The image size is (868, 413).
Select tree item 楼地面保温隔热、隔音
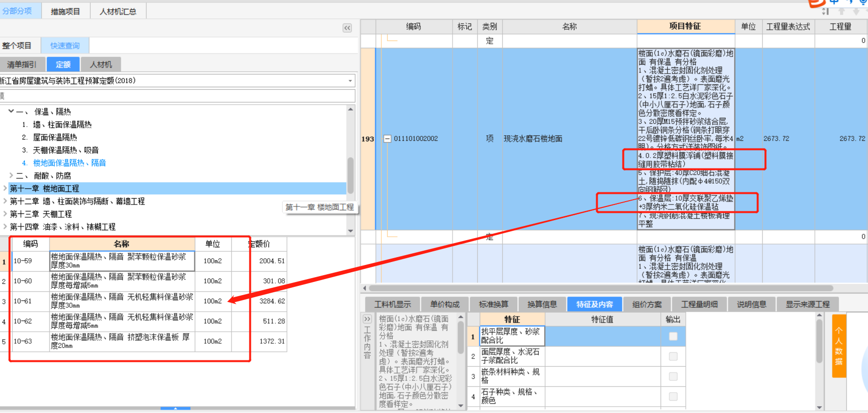69,163
